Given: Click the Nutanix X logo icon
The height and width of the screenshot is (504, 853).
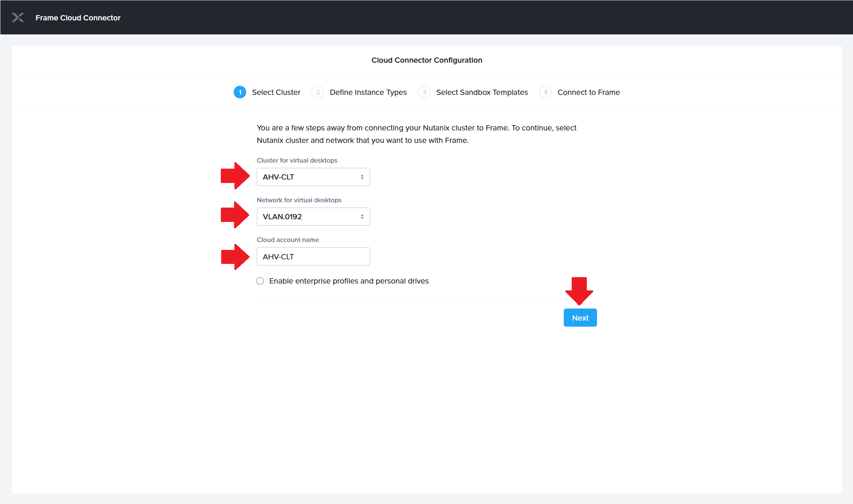Looking at the screenshot, I should [x=18, y=17].
